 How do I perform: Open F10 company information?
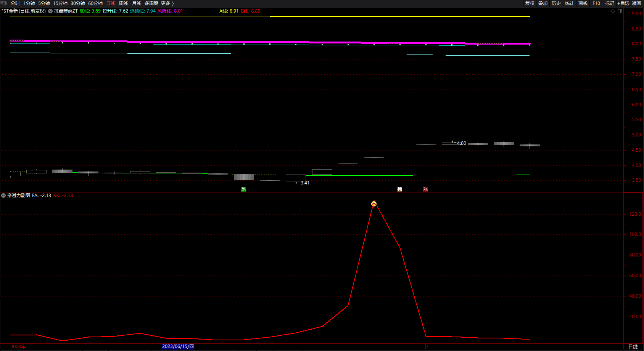(596, 3)
